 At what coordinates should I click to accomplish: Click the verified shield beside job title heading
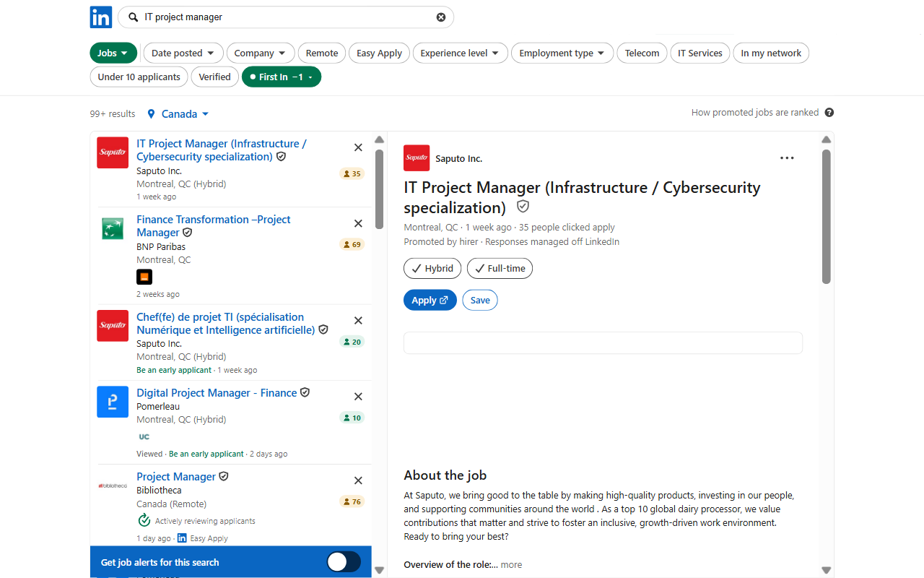click(x=523, y=207)
